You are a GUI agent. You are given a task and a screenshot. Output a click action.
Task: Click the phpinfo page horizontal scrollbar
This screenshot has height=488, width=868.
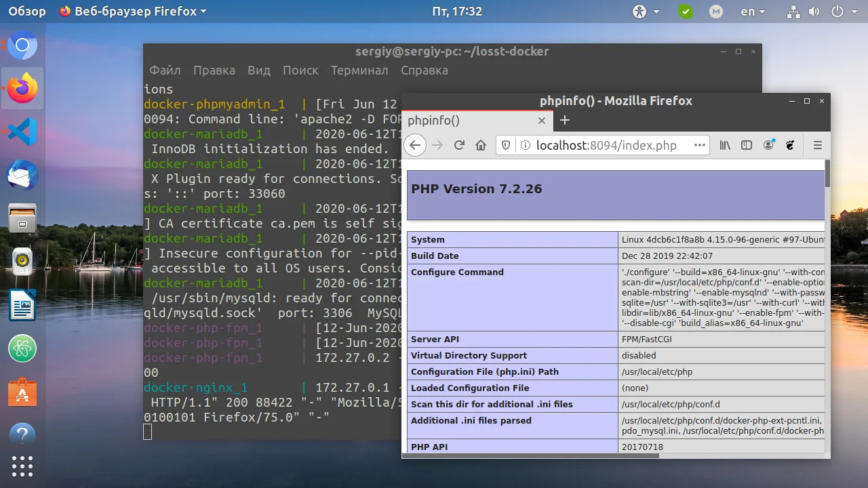coord(530,455)
